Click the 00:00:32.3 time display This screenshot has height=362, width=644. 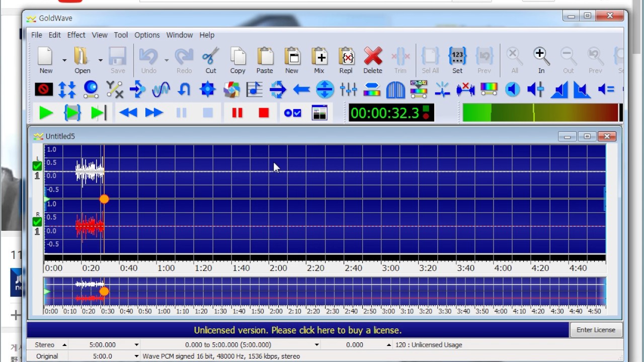pyautogui.click(x=391, y=113)
